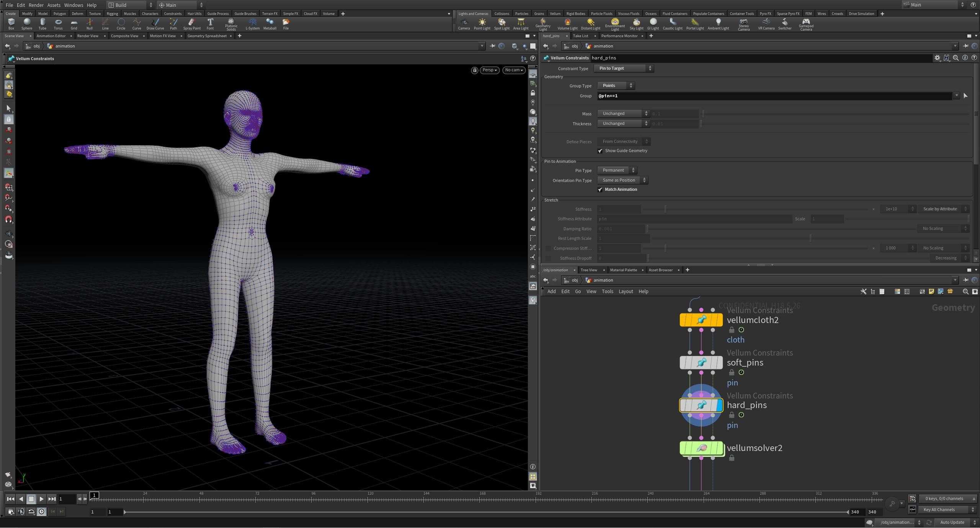Viewport: 980px width, 528px height.
Task: Open the Windows menu
Action: 73,5
